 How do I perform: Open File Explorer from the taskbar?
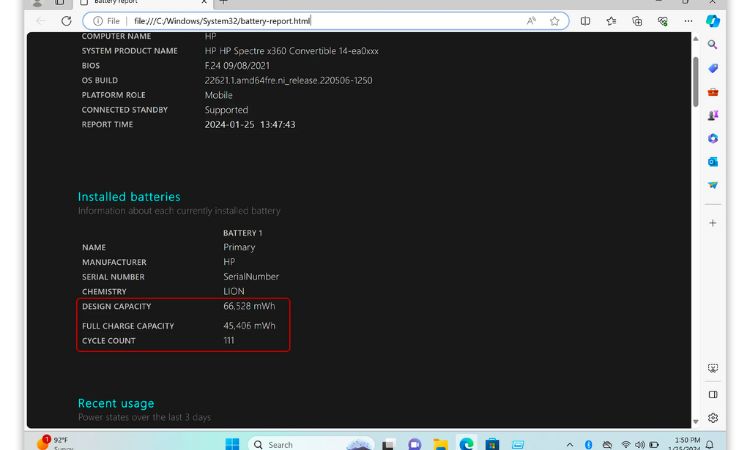[440, 444]
